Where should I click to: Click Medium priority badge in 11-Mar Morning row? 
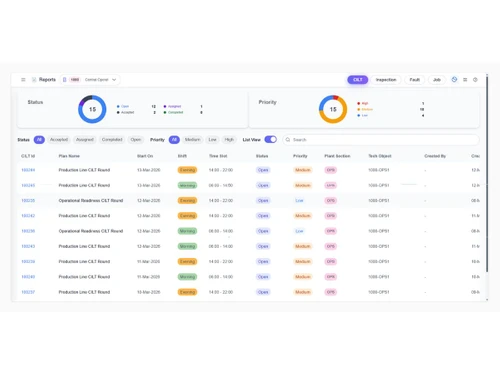click(303, 277)
